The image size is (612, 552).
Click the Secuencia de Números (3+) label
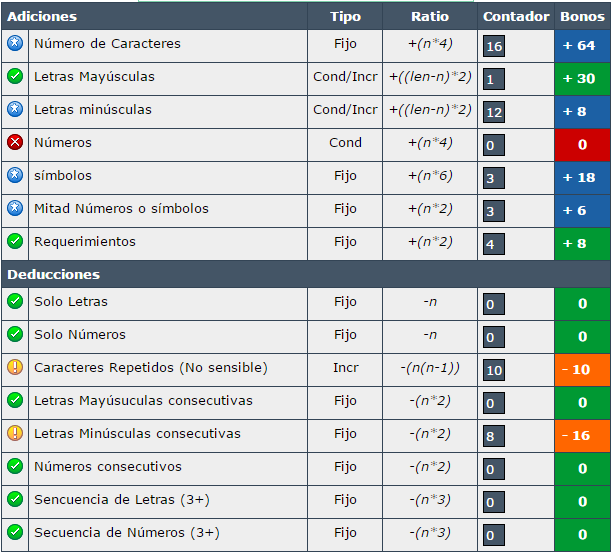tap(127, 532)
